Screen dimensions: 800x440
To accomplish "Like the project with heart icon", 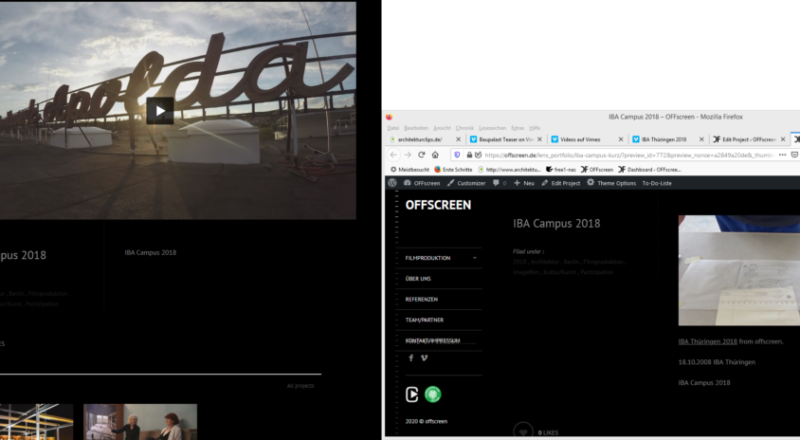I will point(521,431).
